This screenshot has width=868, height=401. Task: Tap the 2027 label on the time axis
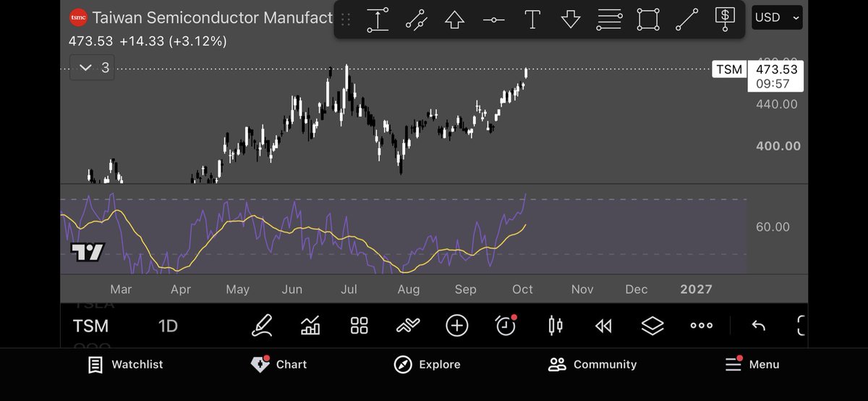(x=696, y=289)
